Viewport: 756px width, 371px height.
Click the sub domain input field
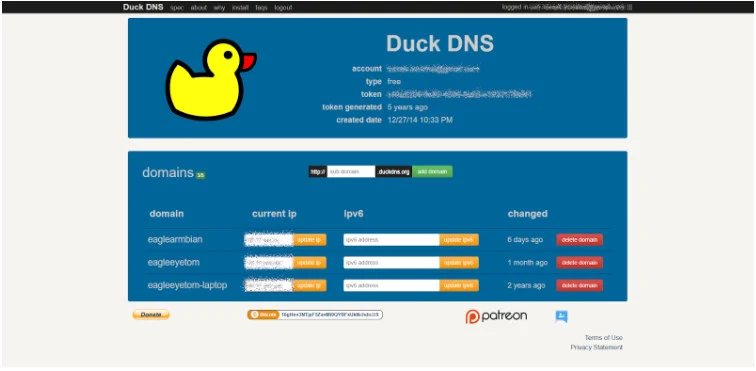coord(351,171)
